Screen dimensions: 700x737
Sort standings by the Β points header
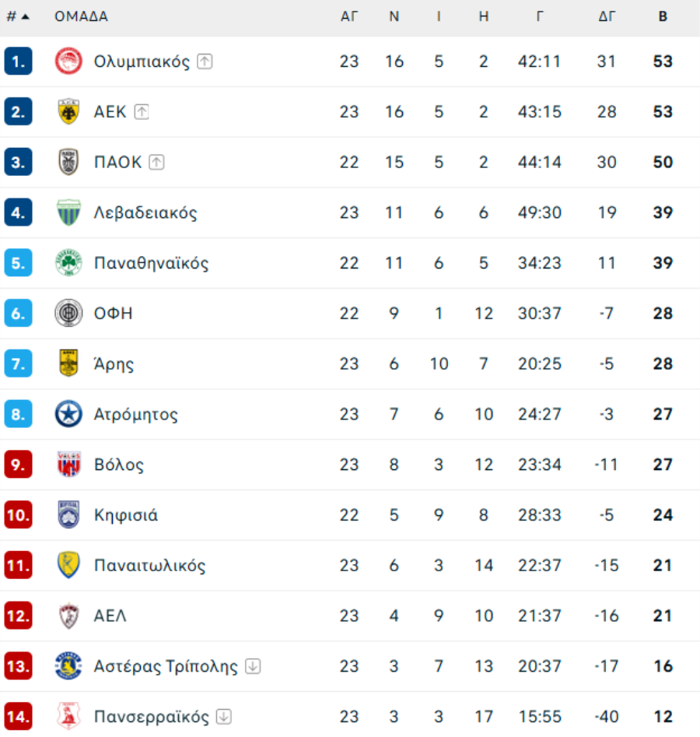pos(663,16)
